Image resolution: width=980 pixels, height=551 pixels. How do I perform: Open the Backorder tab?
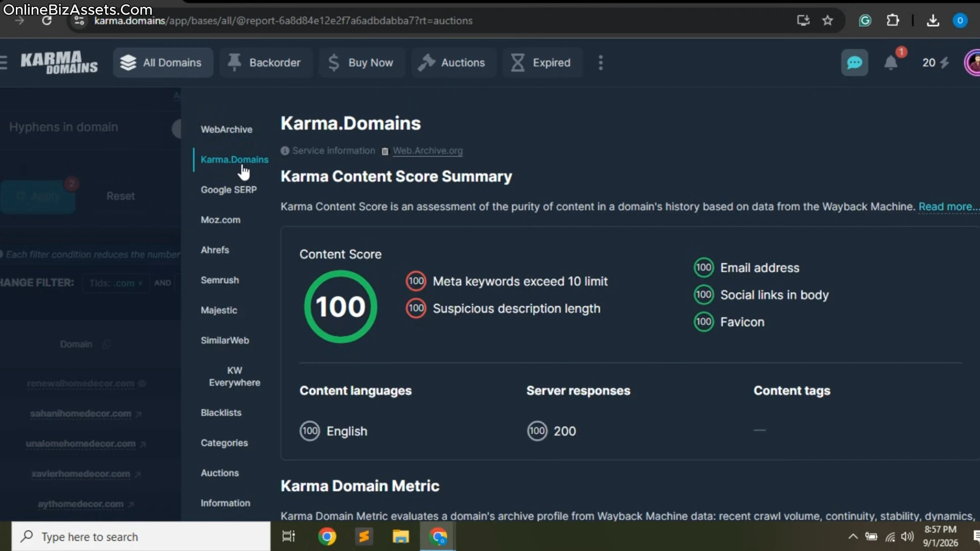[265, 63]
